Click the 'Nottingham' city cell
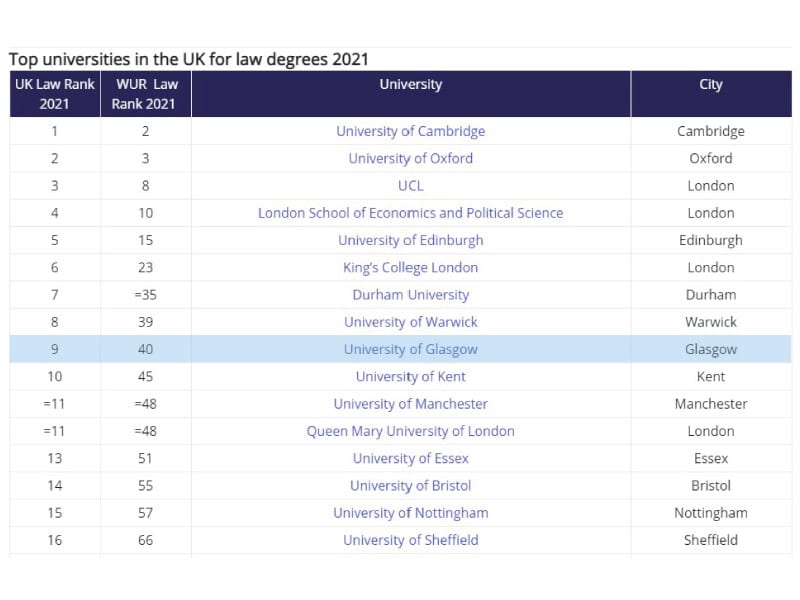 711,513
